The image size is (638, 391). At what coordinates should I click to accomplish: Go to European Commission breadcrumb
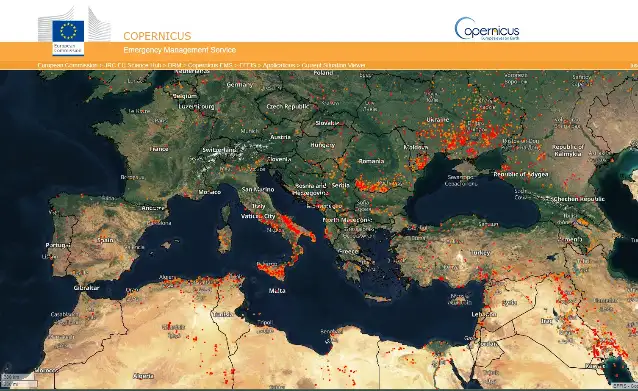68,65
